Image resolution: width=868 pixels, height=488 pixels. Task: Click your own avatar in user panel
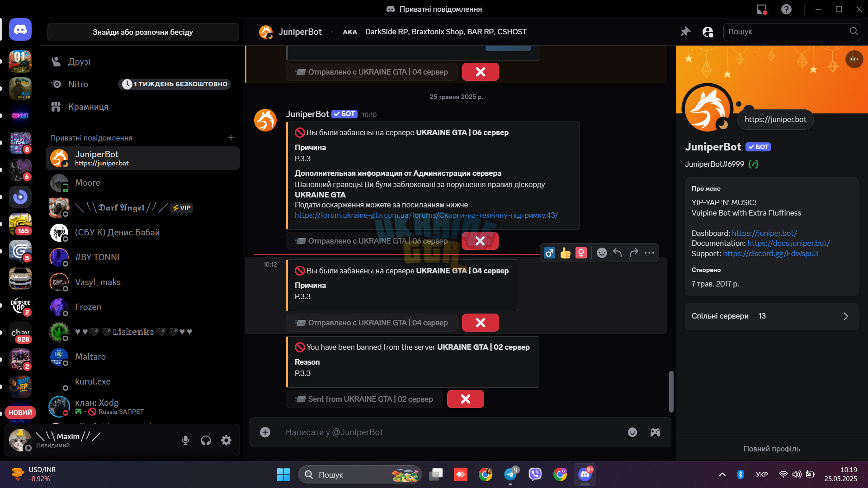(20, 440)
